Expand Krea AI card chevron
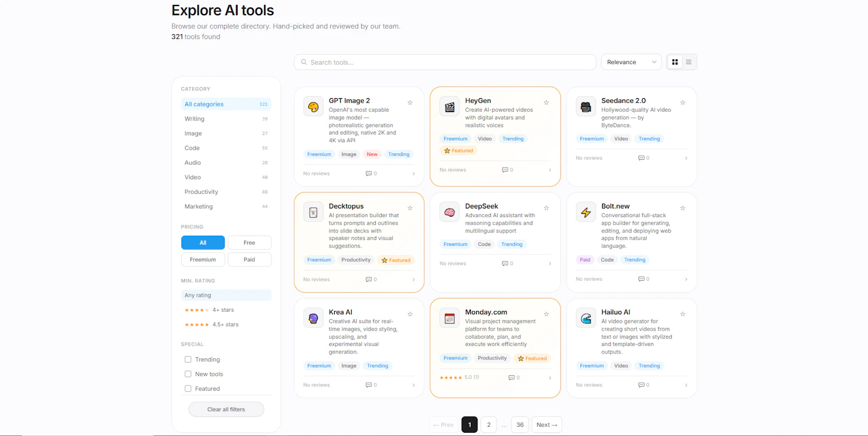This screenshot has height=436, width=868. (x=413, y=385)
